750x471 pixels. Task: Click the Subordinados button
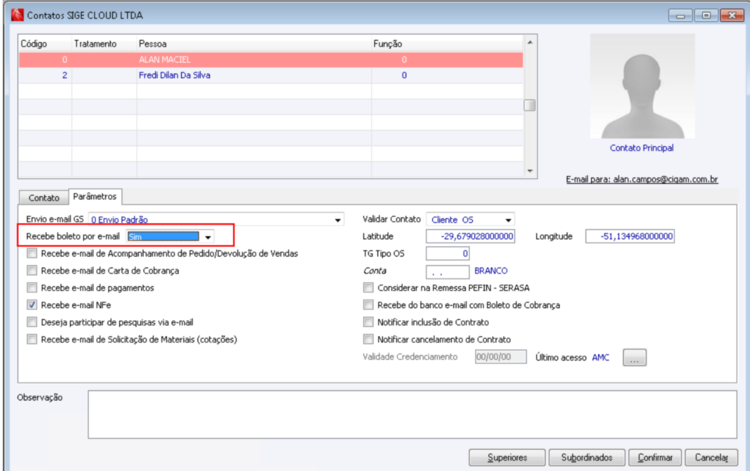pos(587,458)
